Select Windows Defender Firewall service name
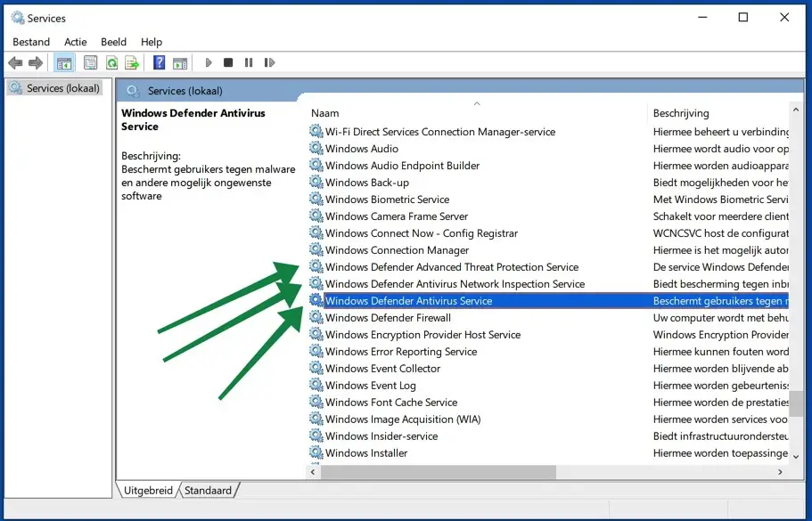Viewport: 812px width, 521px height. [388, 318]
